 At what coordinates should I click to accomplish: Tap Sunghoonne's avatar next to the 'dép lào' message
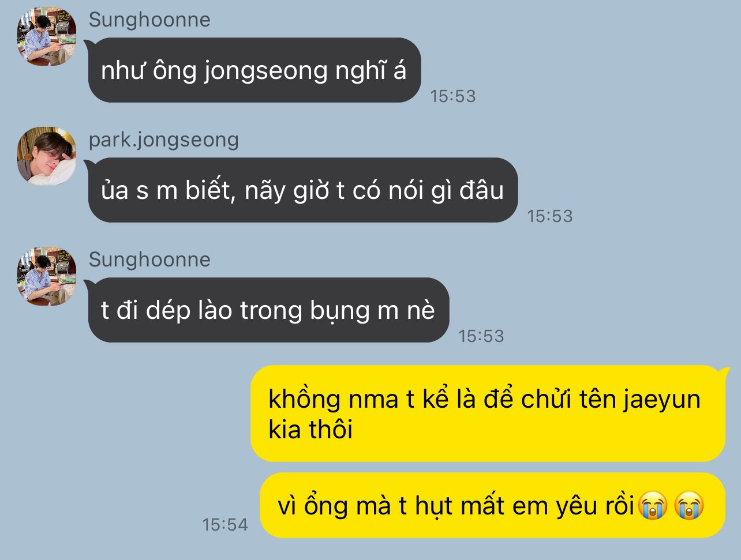coord(47,276)
